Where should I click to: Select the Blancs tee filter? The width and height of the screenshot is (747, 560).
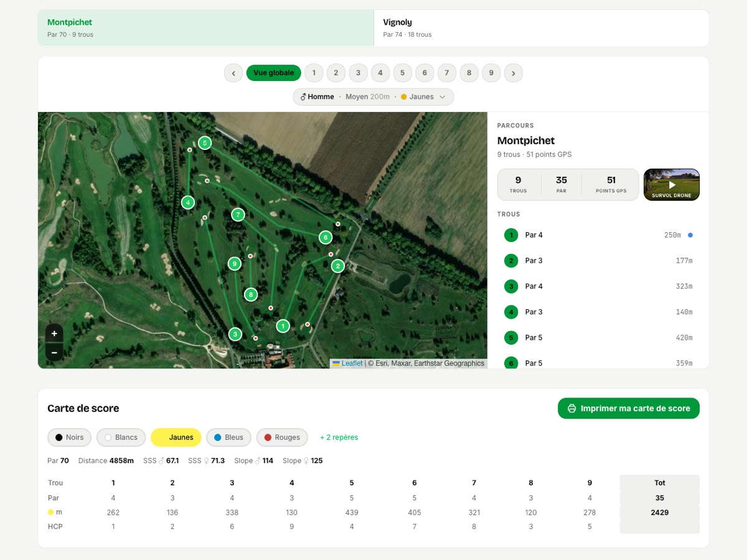121,437
